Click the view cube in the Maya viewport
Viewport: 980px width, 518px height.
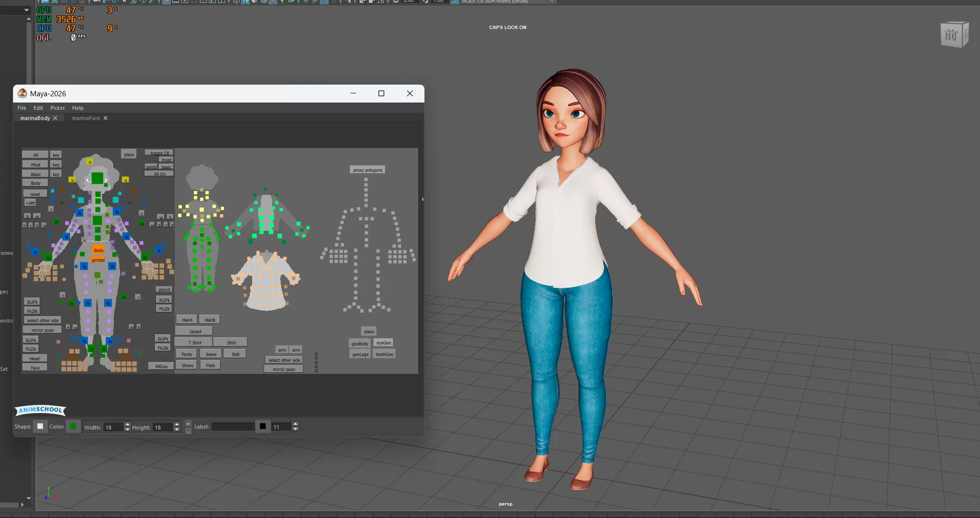[x=954, y=35]
